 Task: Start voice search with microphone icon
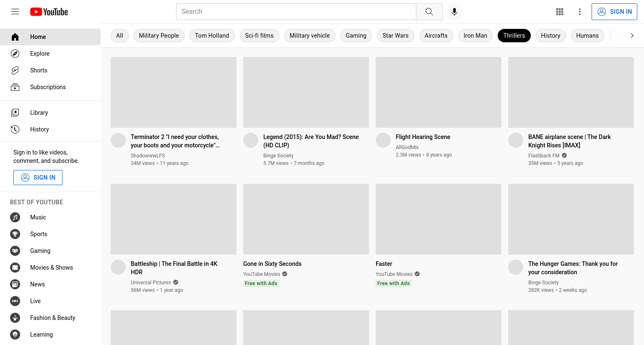click(454, 12)
